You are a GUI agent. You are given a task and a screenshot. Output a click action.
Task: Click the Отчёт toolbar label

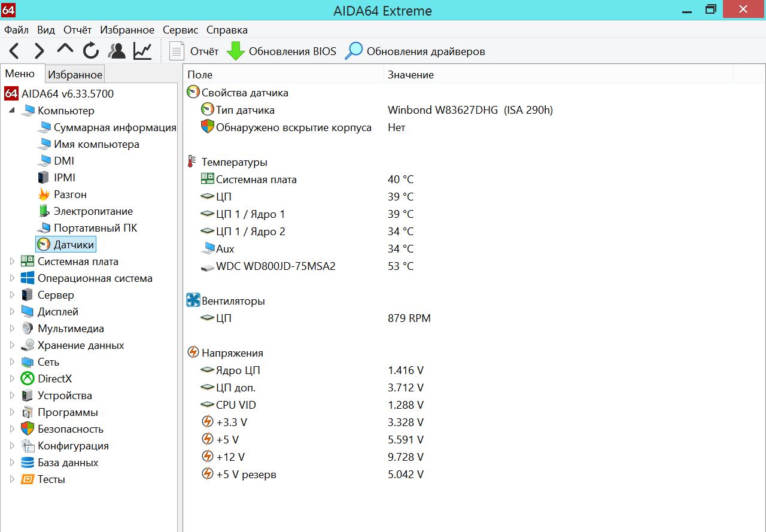205,51
